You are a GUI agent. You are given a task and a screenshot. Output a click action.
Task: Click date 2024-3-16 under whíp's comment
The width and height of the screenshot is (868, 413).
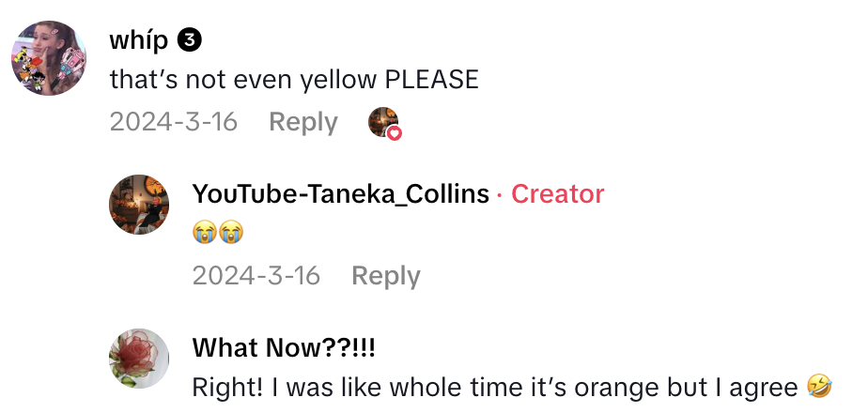tap(174, 122)
